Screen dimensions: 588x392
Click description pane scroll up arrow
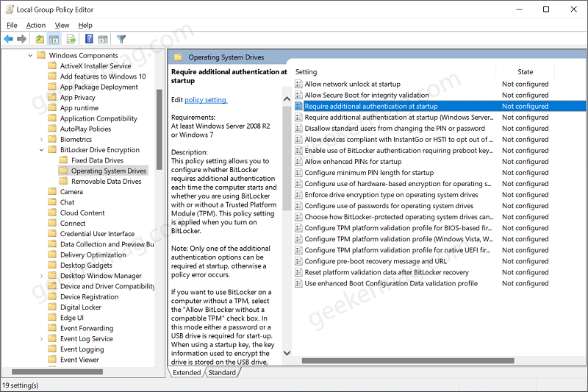coord(287,99)
